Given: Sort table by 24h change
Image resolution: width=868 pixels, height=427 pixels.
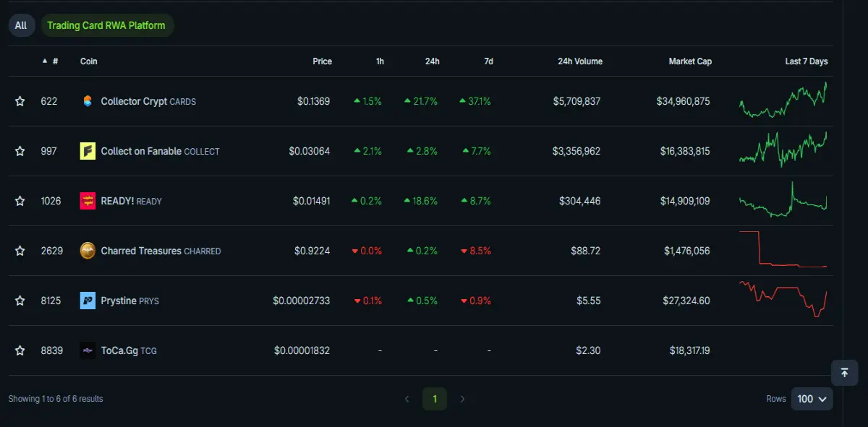Looking at the screenshot, I should pos(432,61).
